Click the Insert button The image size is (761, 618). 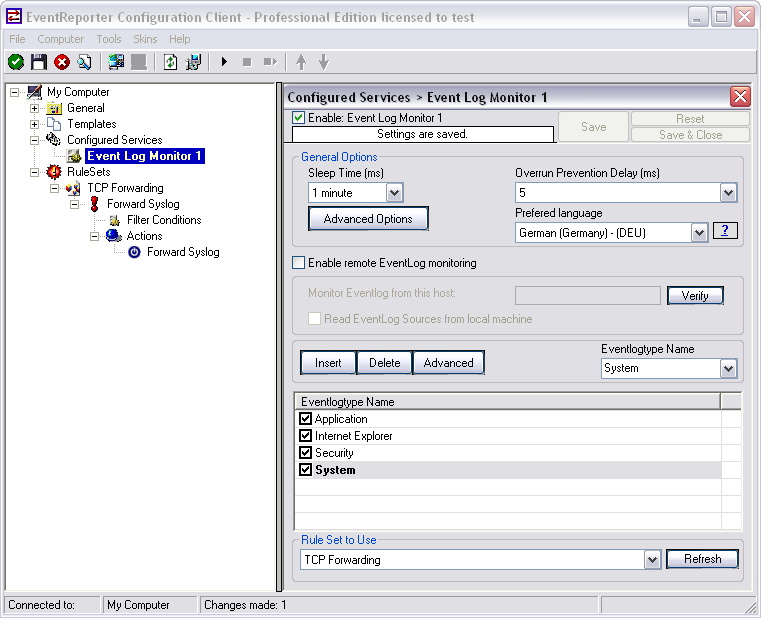click(328, 363)
